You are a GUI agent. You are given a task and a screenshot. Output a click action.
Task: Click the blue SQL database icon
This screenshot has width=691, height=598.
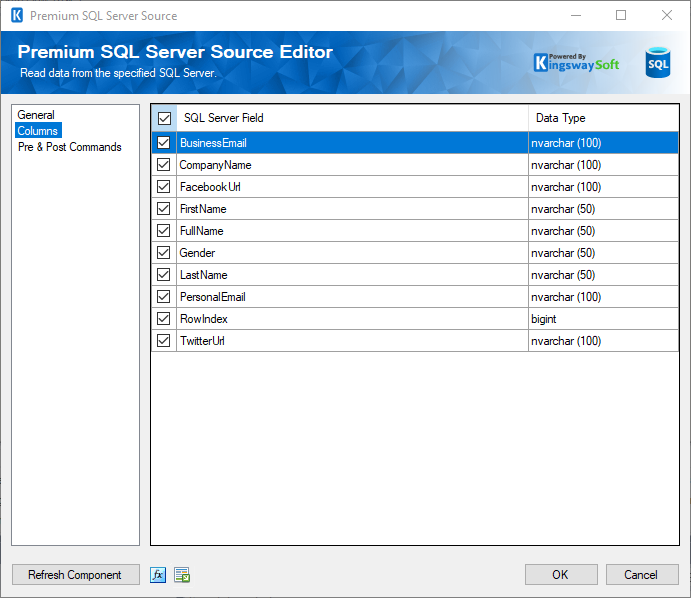pyautogui.click(x=658, y=63)
